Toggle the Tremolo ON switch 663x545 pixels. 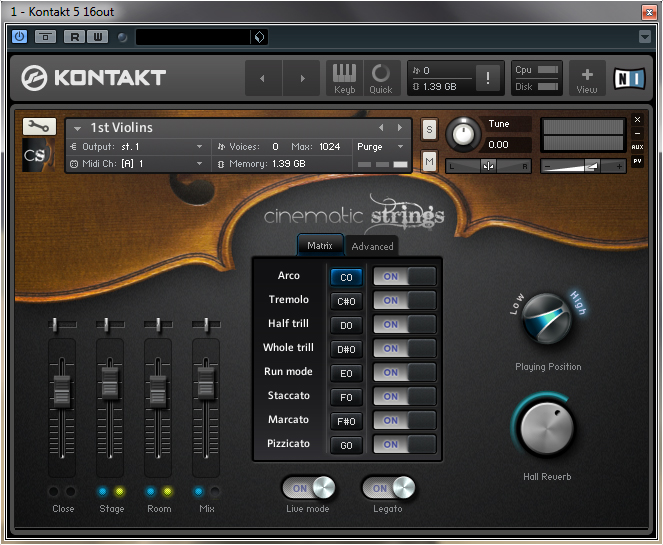pos(405,301)
